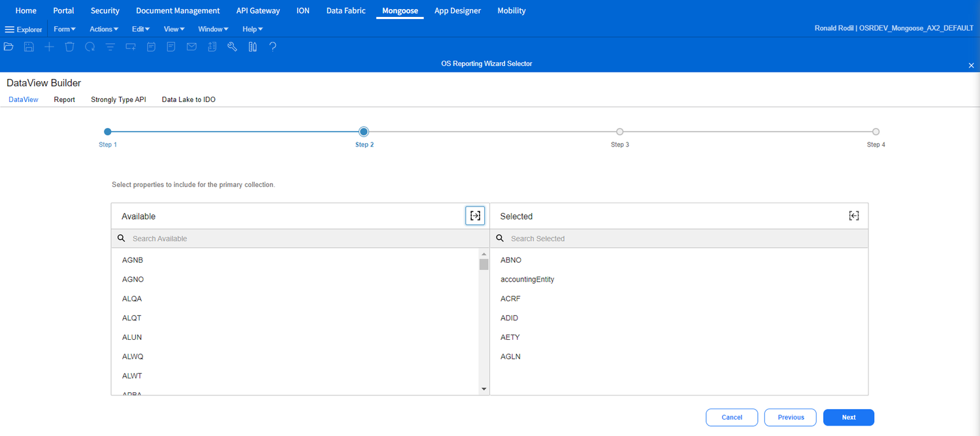Open the Explorer panel
This screenshot has height=436, width=980.
(24, 29)
